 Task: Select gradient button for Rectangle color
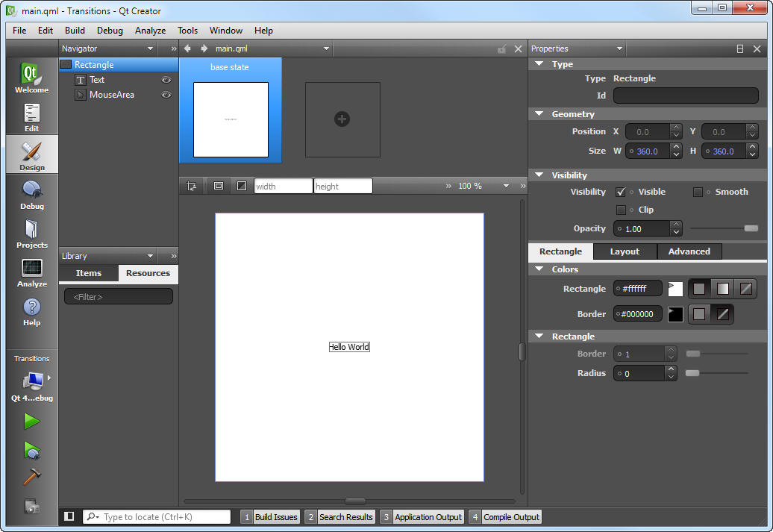point(723,289)
